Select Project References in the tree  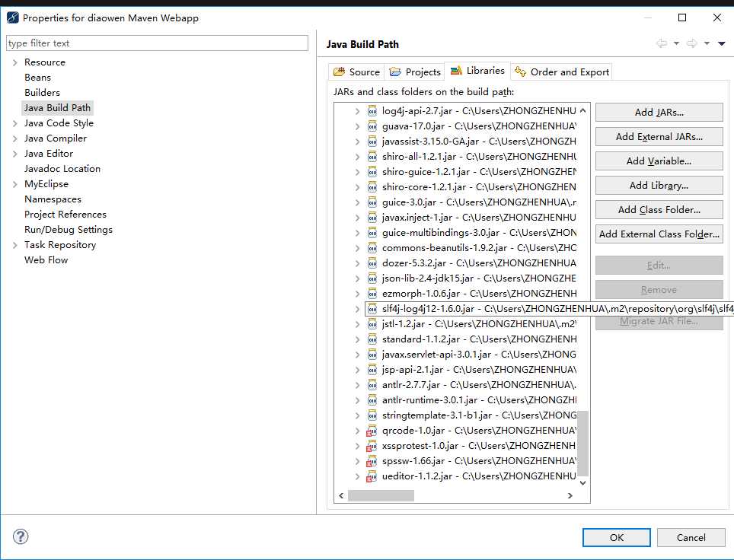click(x=65, y=215)
